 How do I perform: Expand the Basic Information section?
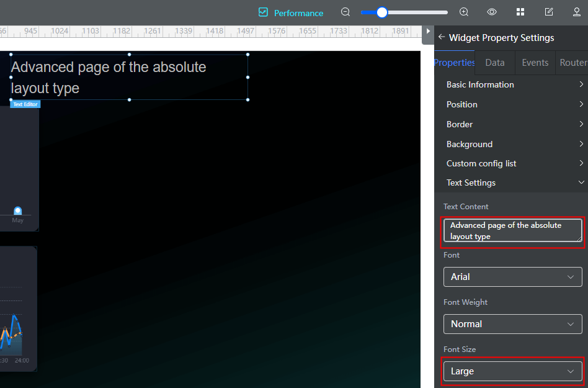[511, 84]
